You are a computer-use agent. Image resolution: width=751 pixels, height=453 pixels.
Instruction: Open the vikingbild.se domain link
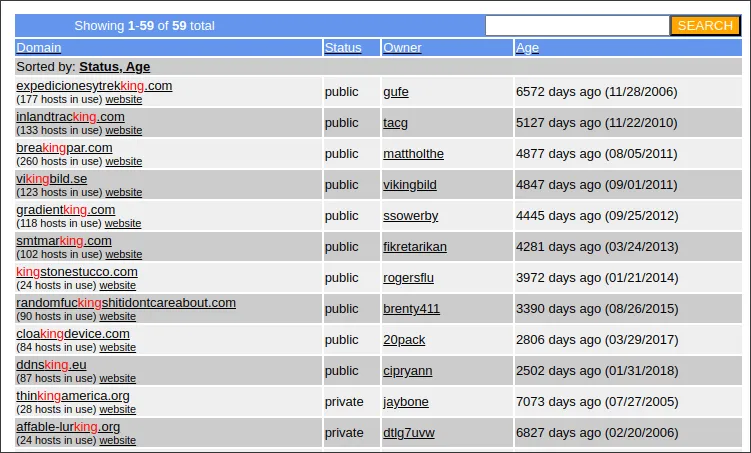pyautogui.click(x=52, y=179)
